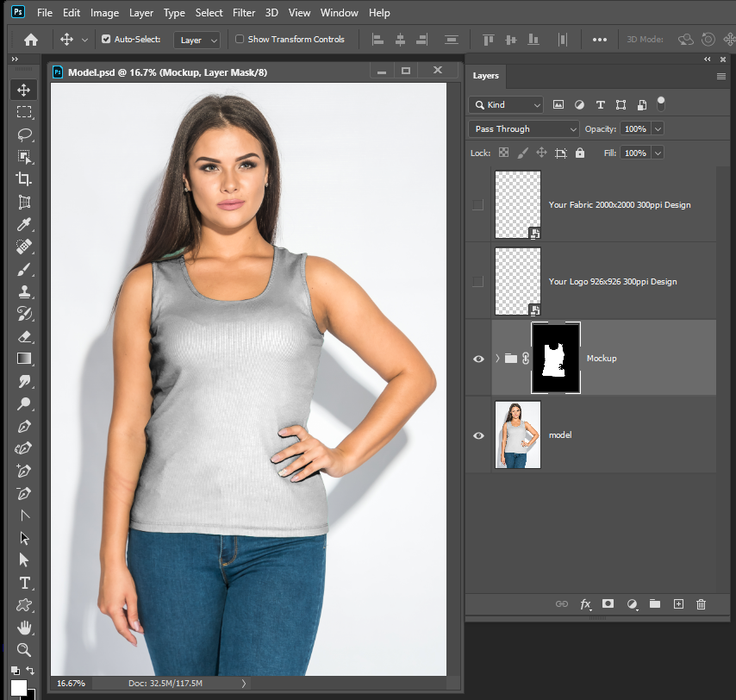Open the Filter menu
736x700 pixels.
tap(244, 12)
